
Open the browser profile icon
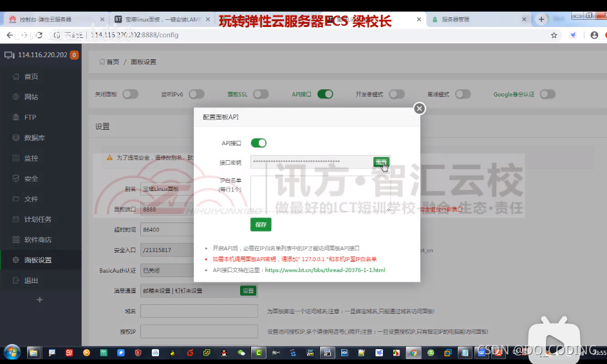point(594,35)
